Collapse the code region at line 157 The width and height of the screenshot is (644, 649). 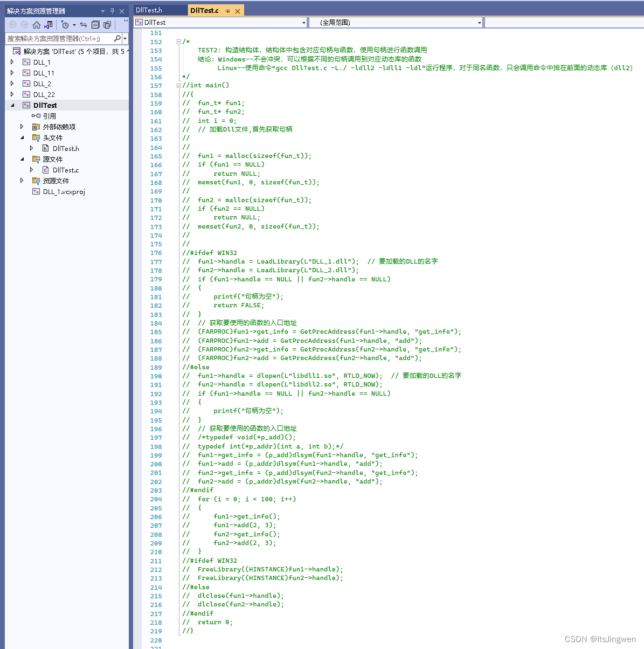[x=179, y=85]
